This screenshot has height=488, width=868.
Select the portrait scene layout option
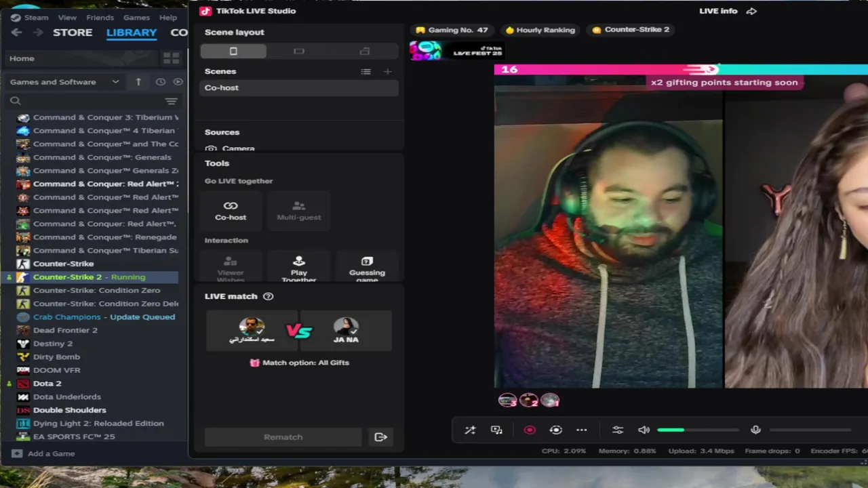(233, 52)
